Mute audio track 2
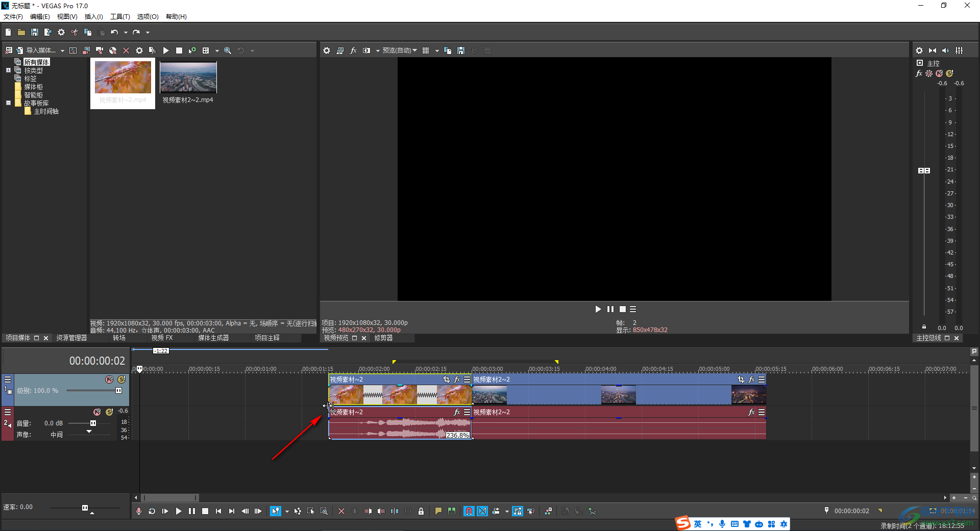The image size is (980, 531). pos(97,412)
